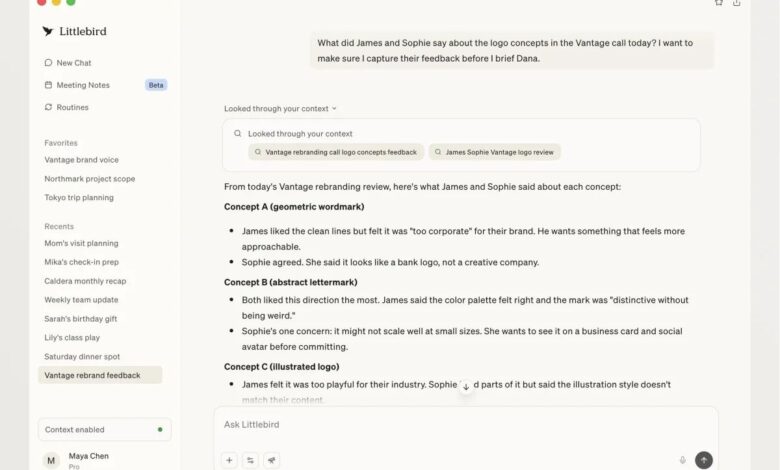Select the Northmark project scope favorite
Image resolution: width=780 pixels, height=470 pixels.
tap(90, 178)
